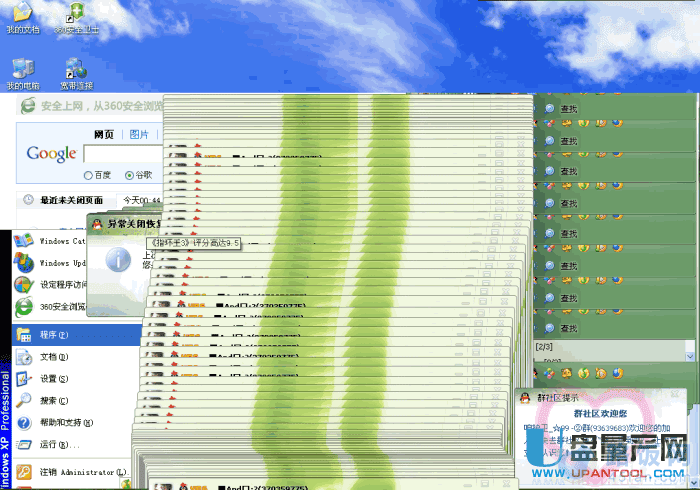Open the 360安全卫士 desktop shortcut
This screenshot has height=490, width=700.
tap(76, 18)
